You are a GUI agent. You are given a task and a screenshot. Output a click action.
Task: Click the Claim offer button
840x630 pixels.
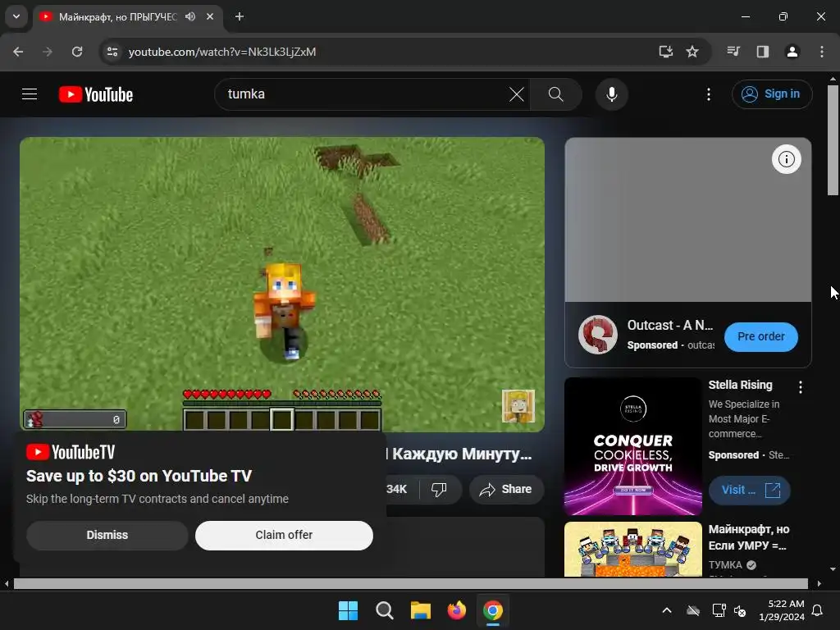284,535
